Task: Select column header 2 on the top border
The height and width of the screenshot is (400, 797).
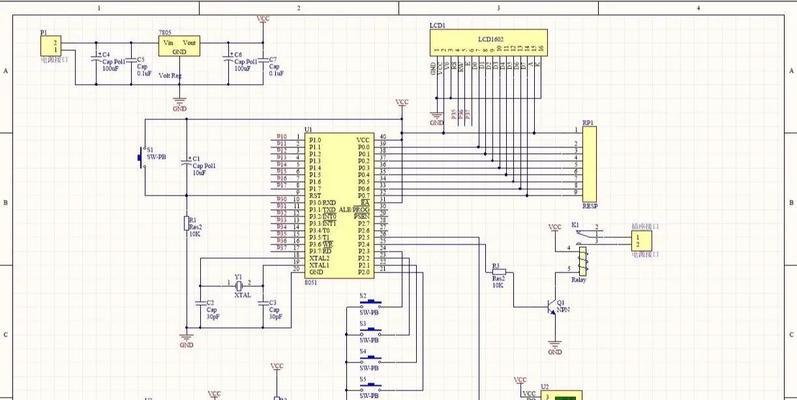Action: point(299,8)
